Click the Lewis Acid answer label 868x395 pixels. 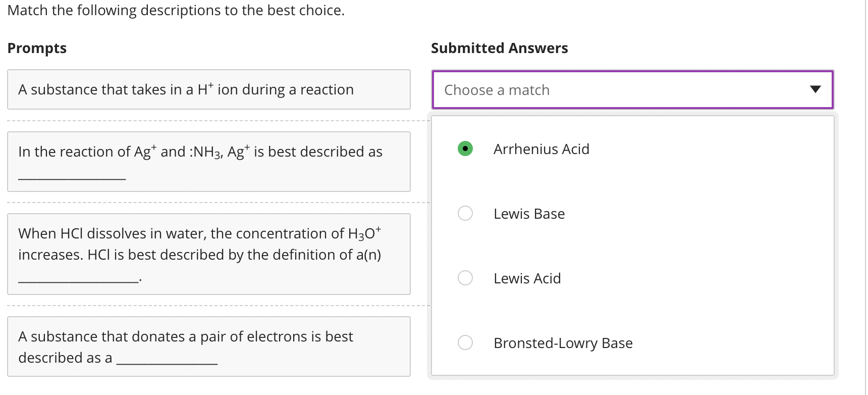coord(527,278)
